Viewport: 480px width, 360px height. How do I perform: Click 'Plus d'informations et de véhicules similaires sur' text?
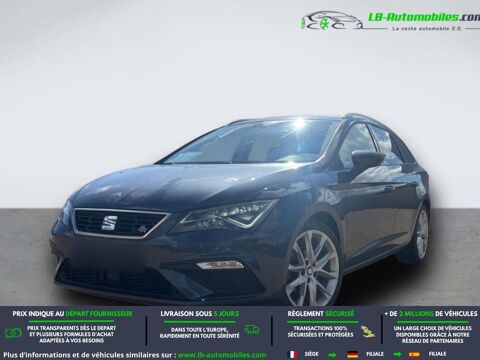click(90, 355)
